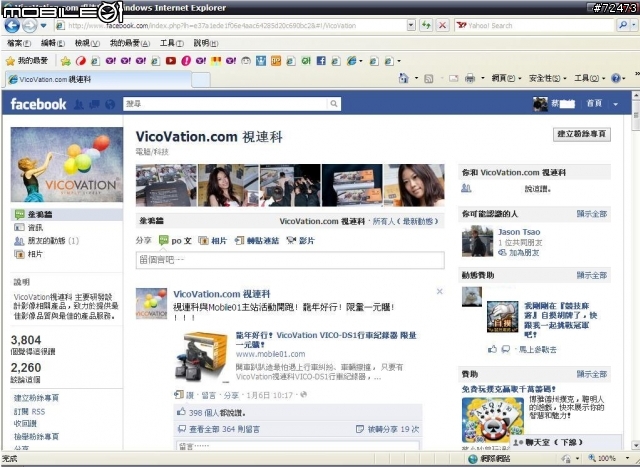Click the Yahoo search magnifier button
Viewport: 640px width, 467px height.
[x=623, y=25]
